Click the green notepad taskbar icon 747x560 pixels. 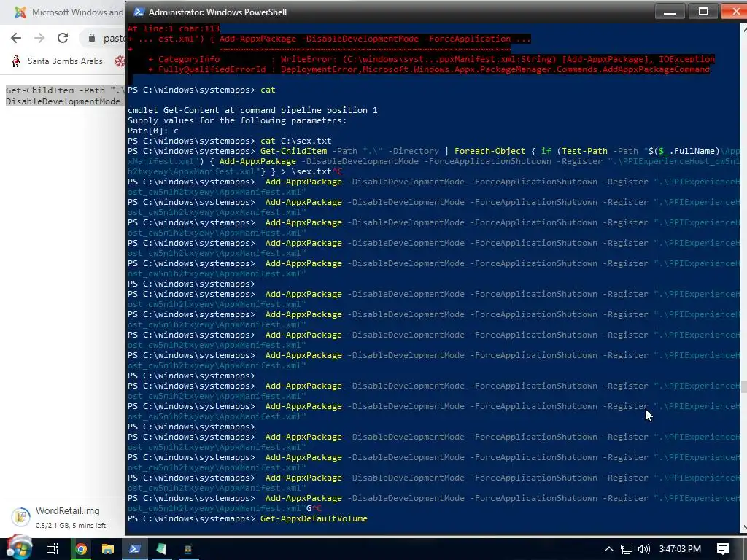[161, 549]
